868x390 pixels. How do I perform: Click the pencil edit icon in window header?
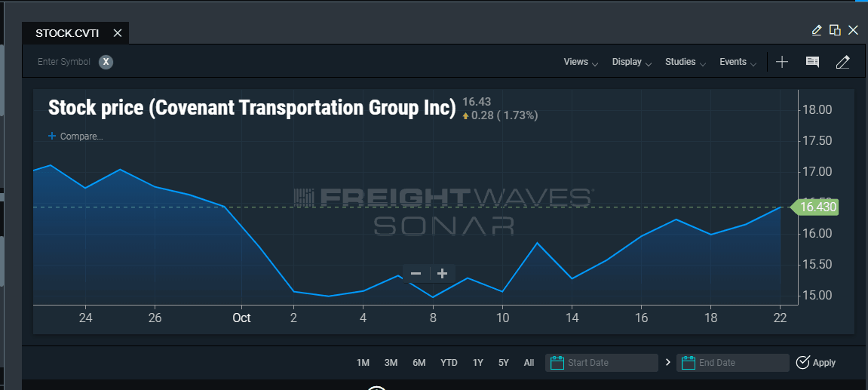click(817, 30)
